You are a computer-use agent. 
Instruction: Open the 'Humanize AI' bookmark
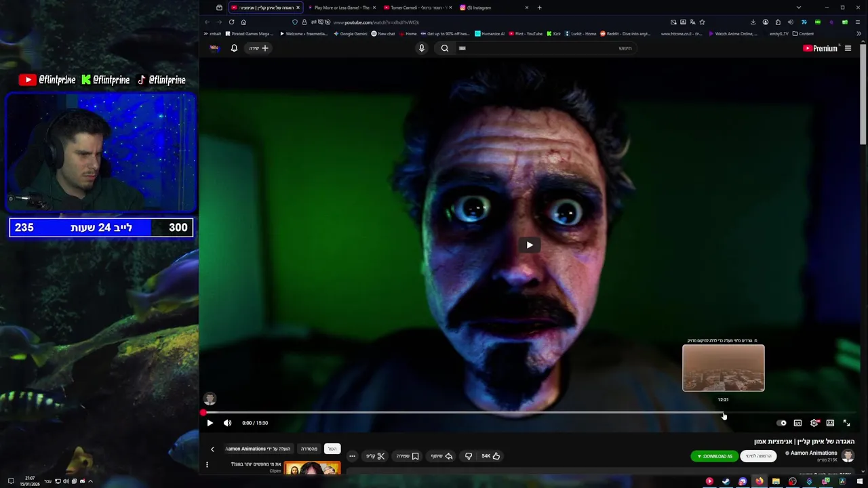coord(490,33)
